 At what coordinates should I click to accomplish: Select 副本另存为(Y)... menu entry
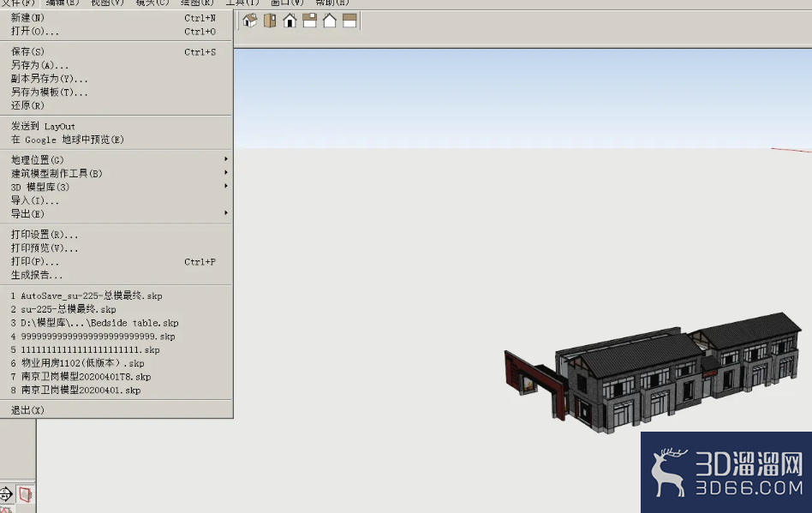point(116,78)
